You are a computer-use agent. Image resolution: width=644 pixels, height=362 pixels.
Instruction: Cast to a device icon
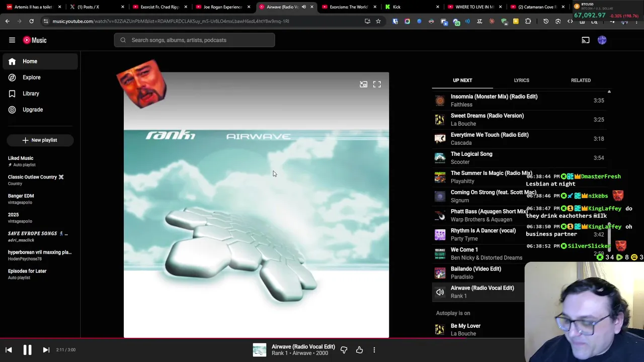pos(586,40)
